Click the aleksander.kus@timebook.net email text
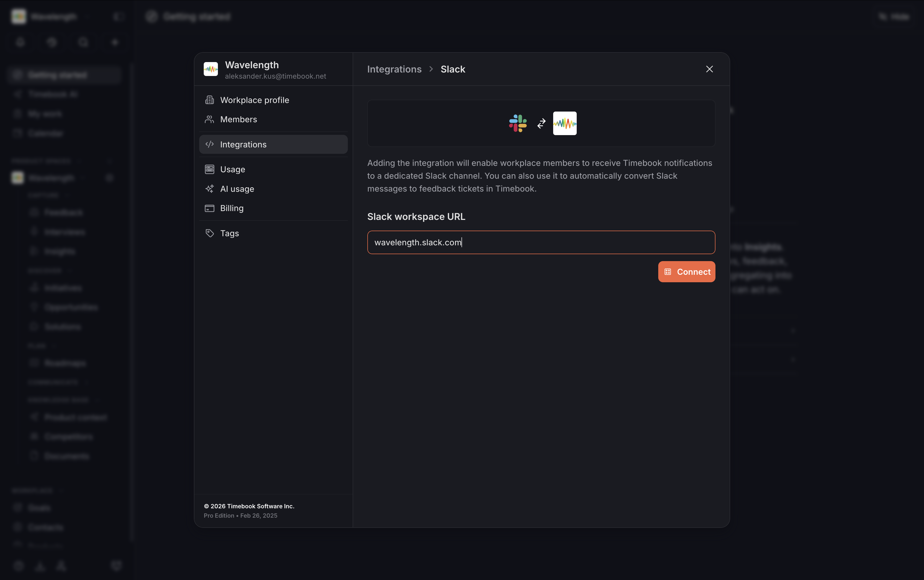This screenshot has height=580, width=924. (276, 76)
